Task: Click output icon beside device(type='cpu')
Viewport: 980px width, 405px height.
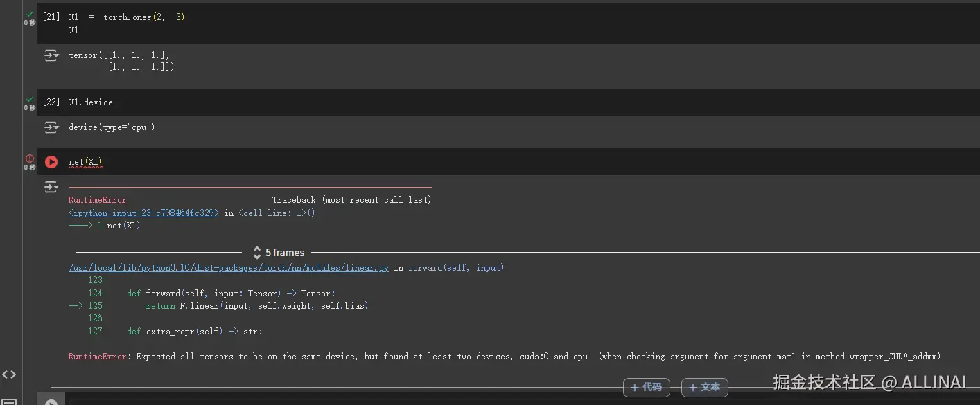Action: coord(51,127)
